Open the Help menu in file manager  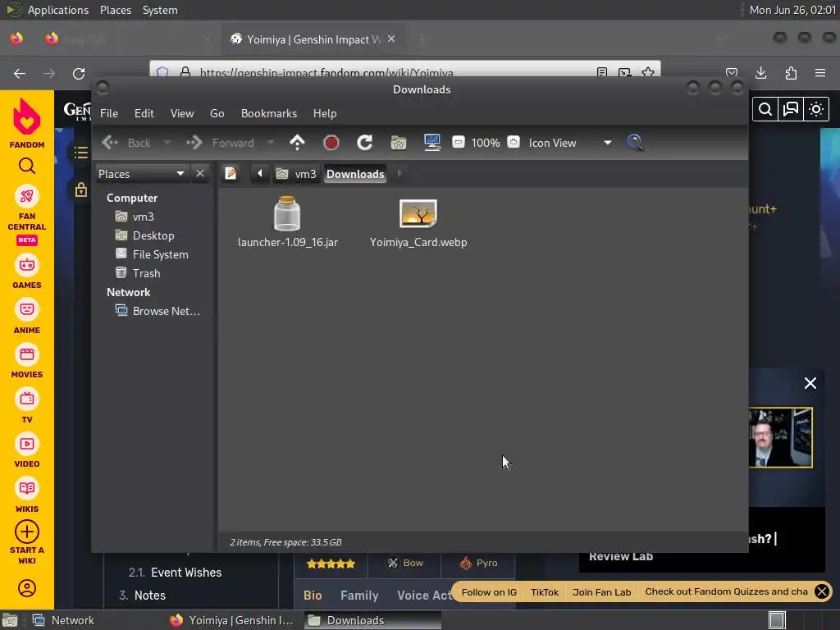point(325,113)
